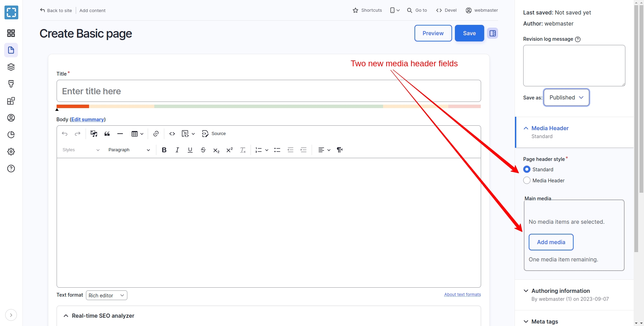Viewport: 644px width, 326px height.
Task: Insert a block quote
Action: [x=107, y=134]
